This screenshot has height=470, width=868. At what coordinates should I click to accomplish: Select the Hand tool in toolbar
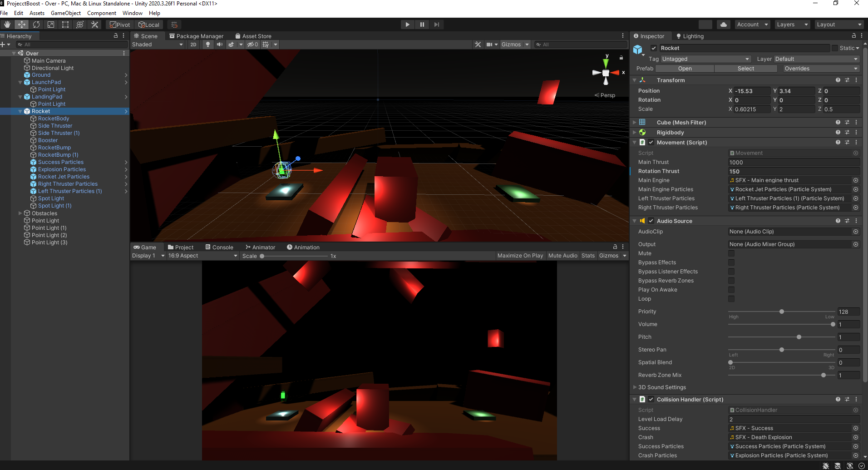coord(7,25)
